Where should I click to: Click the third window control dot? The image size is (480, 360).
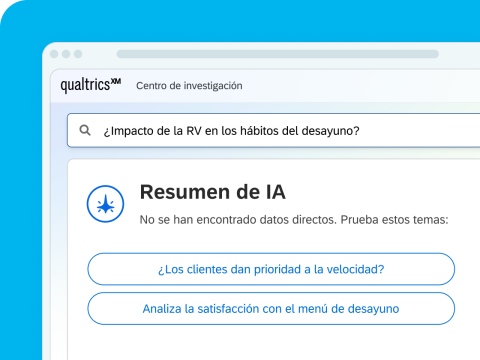click(78, 54)
